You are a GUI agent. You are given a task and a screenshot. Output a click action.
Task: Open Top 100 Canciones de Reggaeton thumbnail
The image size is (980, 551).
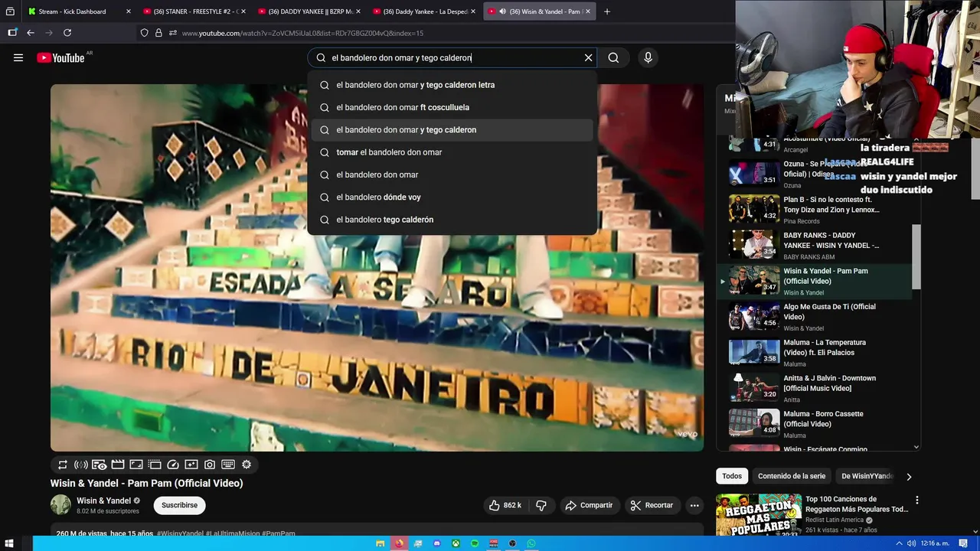(x=758, y=515)
